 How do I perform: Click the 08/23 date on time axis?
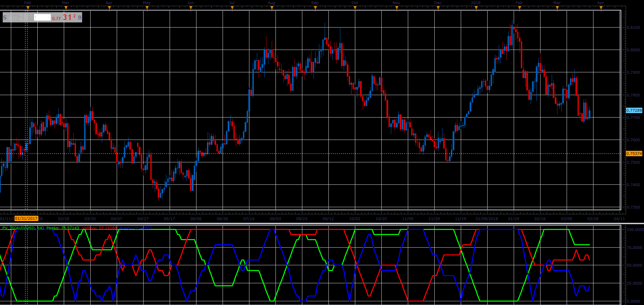(302, 219)
